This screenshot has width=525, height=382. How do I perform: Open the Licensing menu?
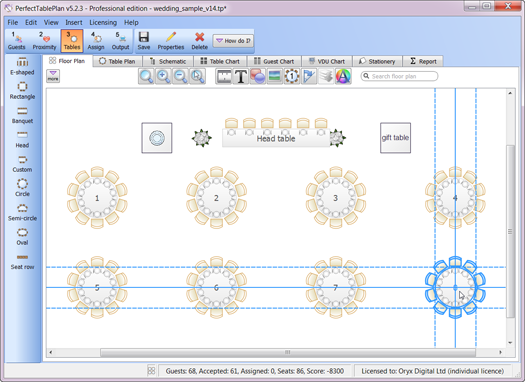(103, 22)
